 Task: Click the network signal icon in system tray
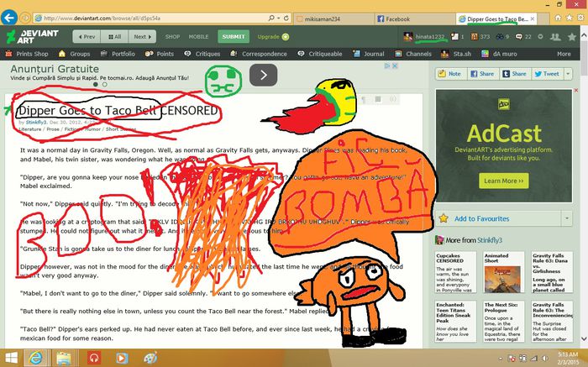[x=534, y=359]
